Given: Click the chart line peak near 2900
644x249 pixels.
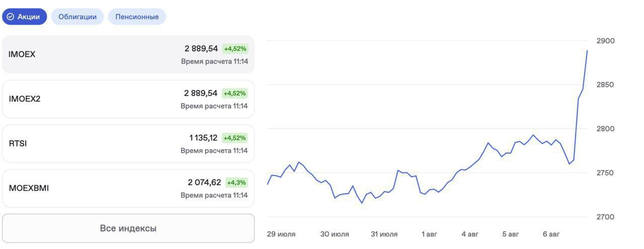Looking at the screenshot, I should click(x=587, y=50).
